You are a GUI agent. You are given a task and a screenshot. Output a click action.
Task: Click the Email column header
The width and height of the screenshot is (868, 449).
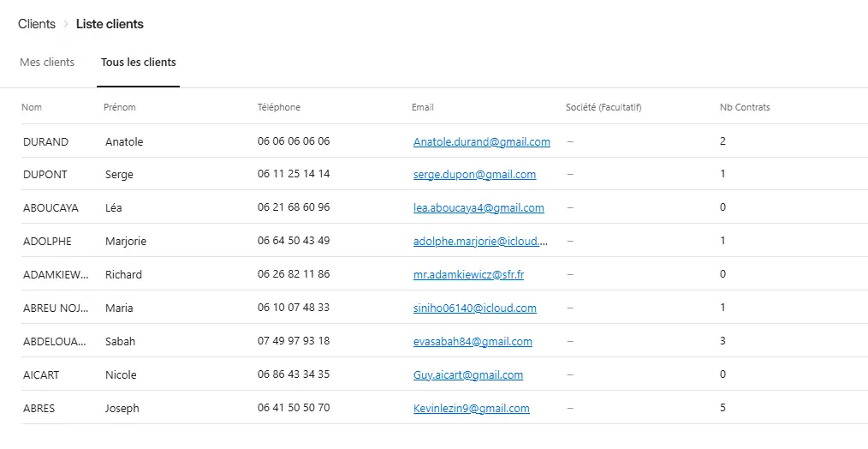pos(422,108)
